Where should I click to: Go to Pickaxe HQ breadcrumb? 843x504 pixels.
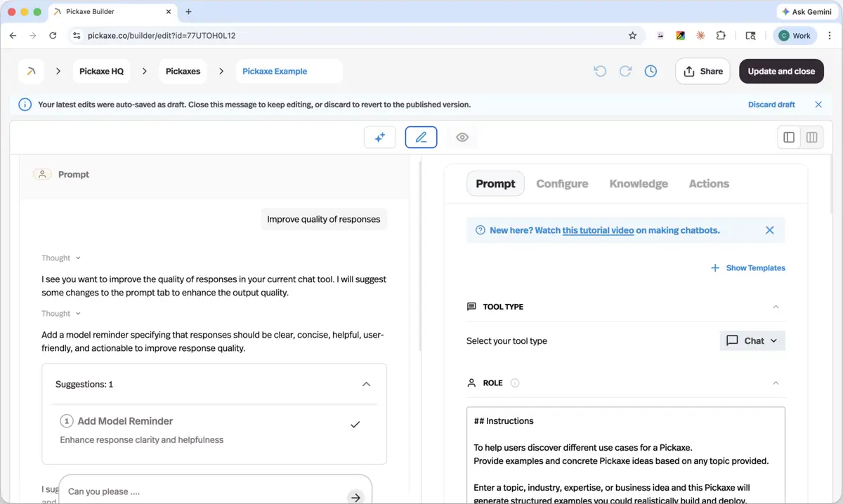pyautogui.click(x=102, y=71)
